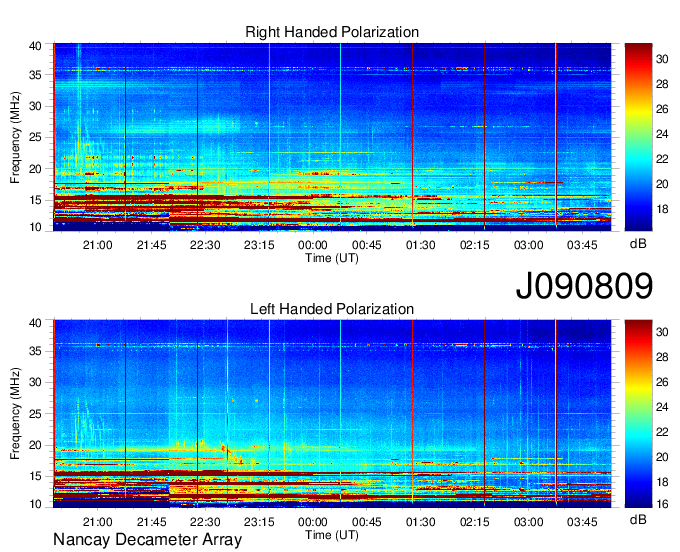Click 24 dB value on Right Handed colorbar

(x=662, y=134)
